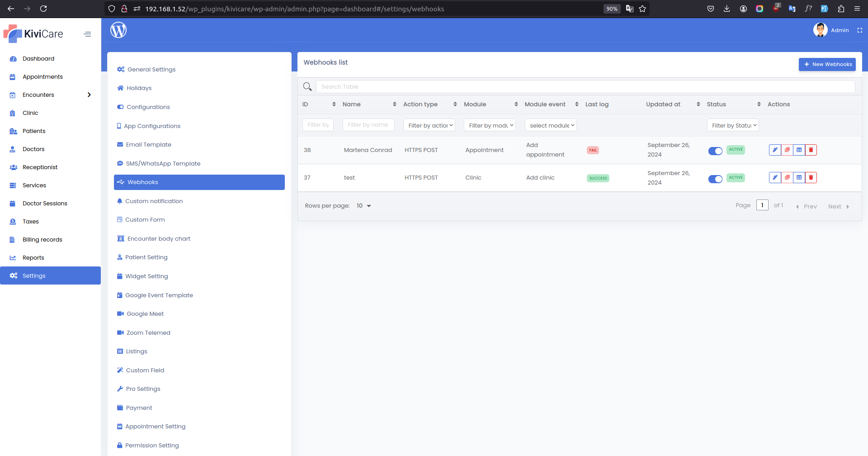Open the Zoom Telemed settings page
This screenshot has width=868, height=456.
[148, 332]
